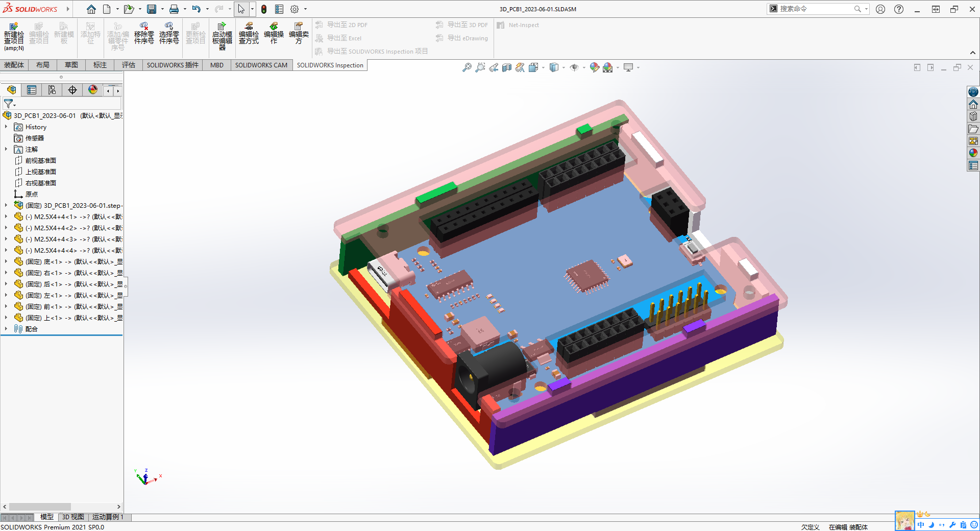Open dropdown arrow next to Undo
The height and width of the screenshot is (531, 980).
point(207,9)
